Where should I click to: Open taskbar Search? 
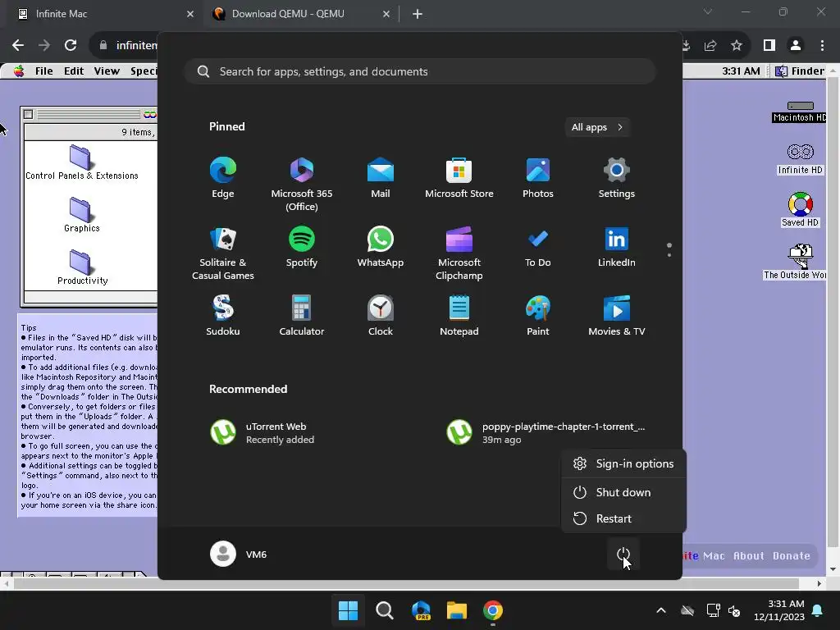[385, 610]
